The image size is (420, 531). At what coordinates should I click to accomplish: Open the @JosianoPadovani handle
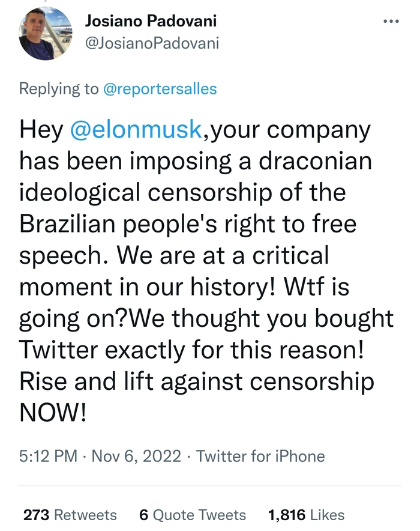(152, 43)
